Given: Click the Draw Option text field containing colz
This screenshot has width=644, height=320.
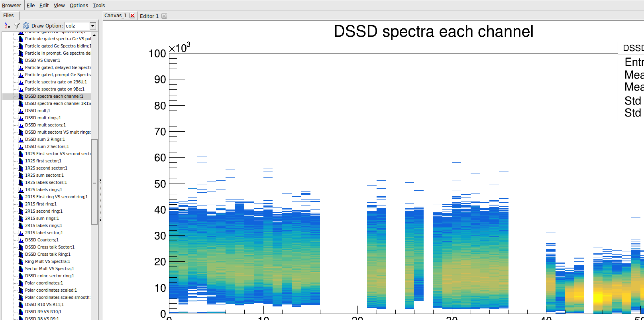Looking at the screenshot, I should tap(77, 26).
